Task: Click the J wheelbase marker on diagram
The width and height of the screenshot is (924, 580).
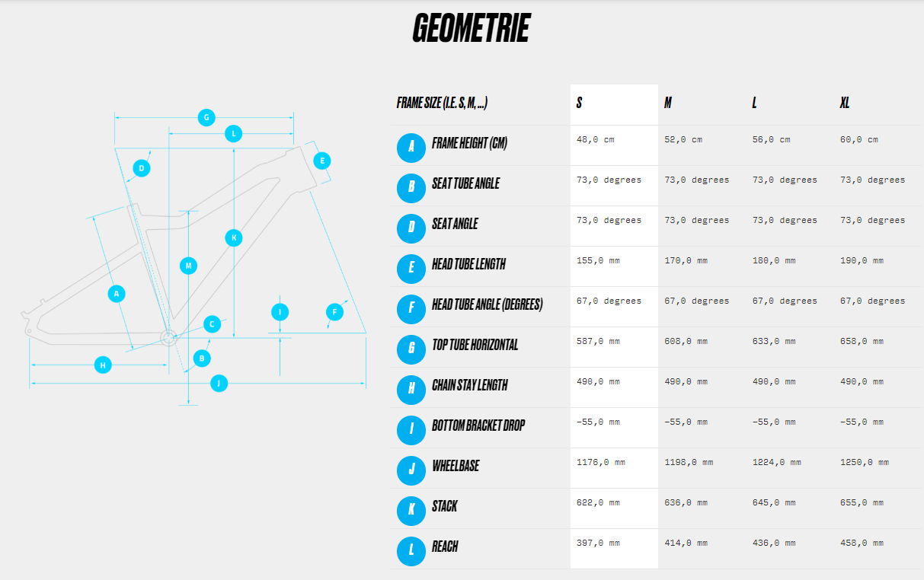Action: 219,383
